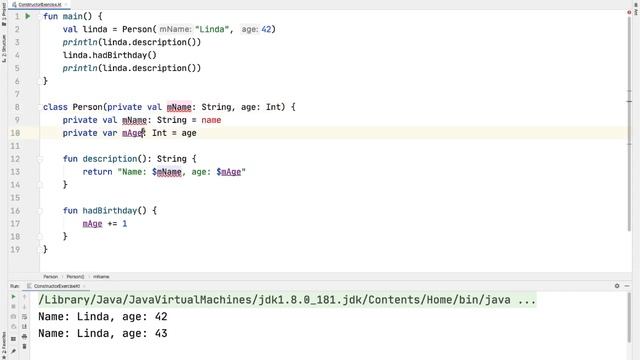
Task: Click console output 'Name: Linda, age: 43'
Action: [103, 333]
